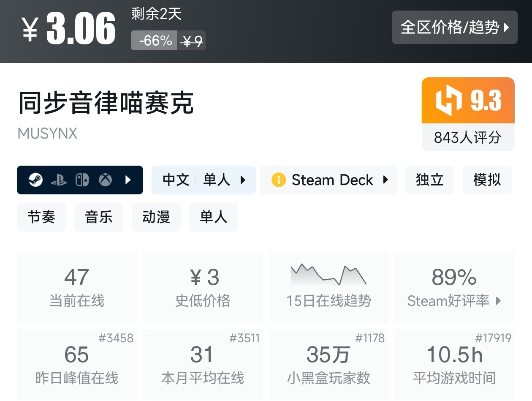Tap the 音乐 tag
The image size is (532, 401).
(x=99, y=217)
